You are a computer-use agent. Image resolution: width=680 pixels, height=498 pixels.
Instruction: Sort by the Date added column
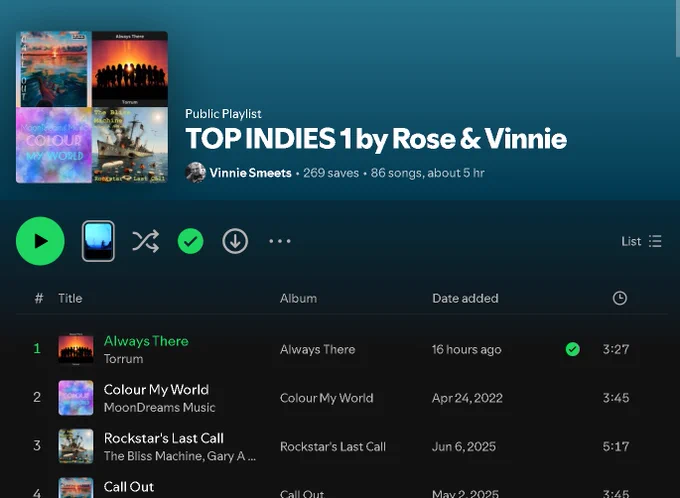465,298
